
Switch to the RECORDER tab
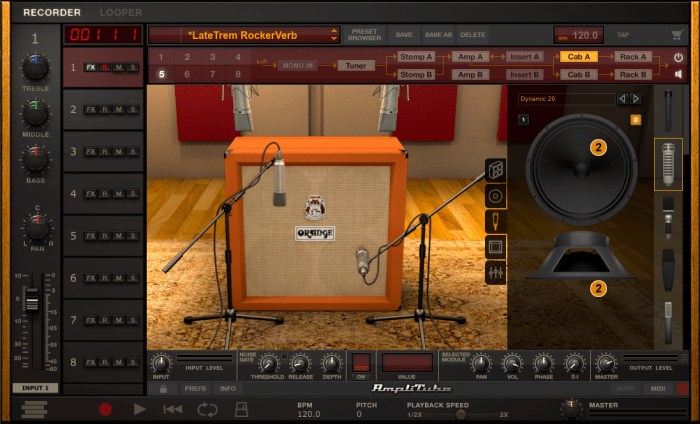click(52, 12)
